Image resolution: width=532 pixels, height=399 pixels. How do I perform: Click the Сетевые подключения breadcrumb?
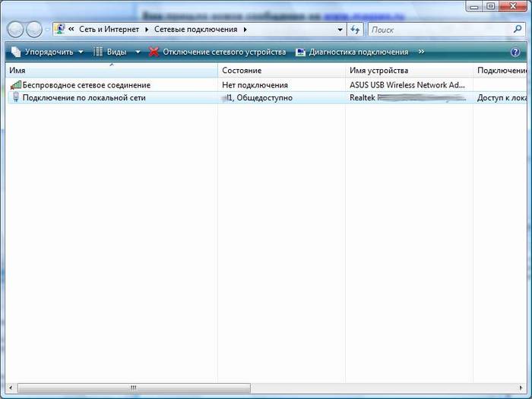pyautogui.click(x=195, y=30)
